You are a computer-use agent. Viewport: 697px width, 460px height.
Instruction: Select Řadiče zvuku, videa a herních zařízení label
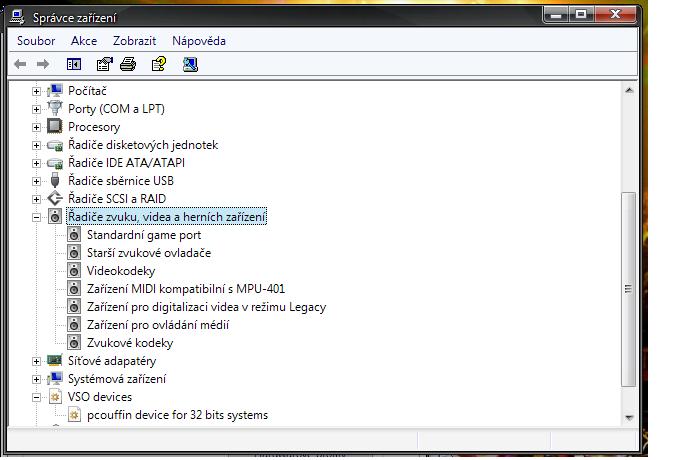click(167, 217)
